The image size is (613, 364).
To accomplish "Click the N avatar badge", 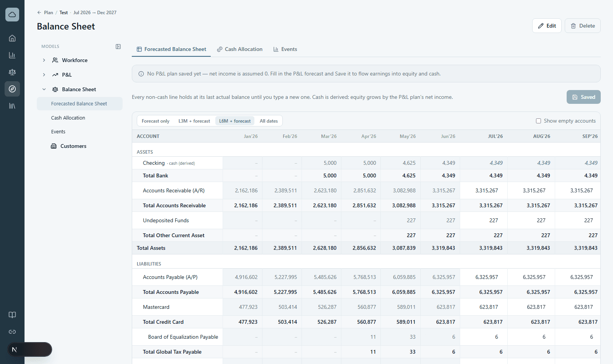I will point(15,349).
